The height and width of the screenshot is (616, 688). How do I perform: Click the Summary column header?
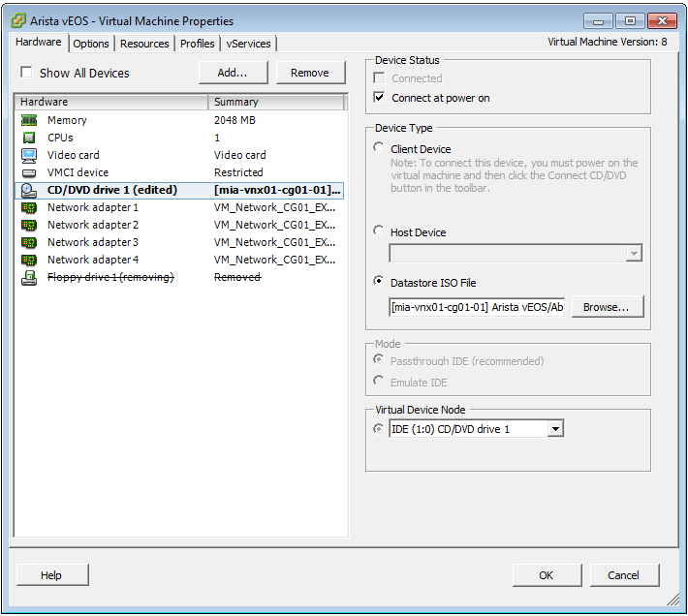click(277, 102)
